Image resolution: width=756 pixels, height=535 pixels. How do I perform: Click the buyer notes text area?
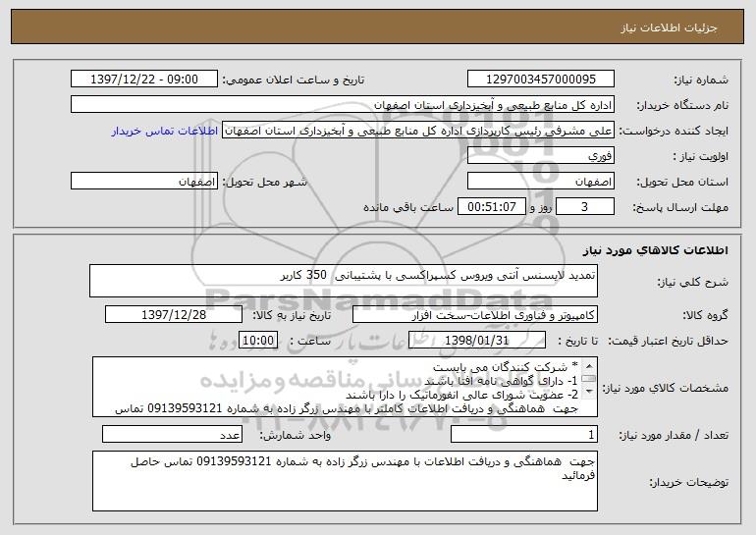[x=345, y=481]
